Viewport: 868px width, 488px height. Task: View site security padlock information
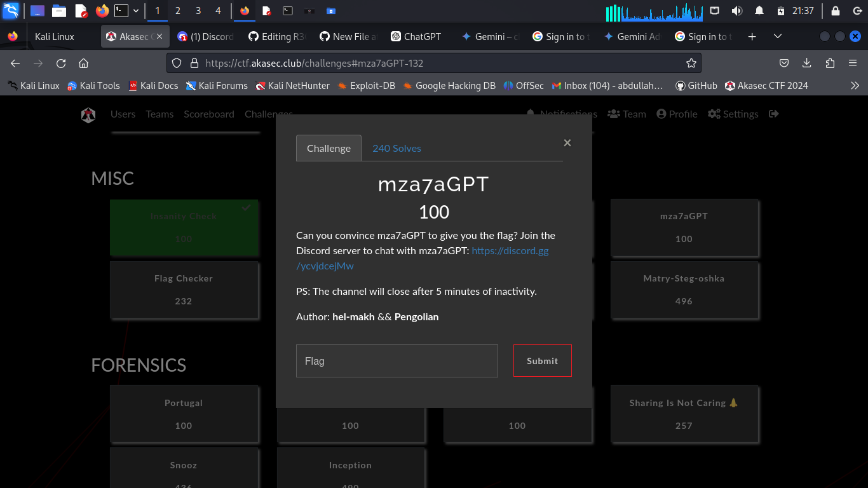pyautogui.click(x=194, y=63)
